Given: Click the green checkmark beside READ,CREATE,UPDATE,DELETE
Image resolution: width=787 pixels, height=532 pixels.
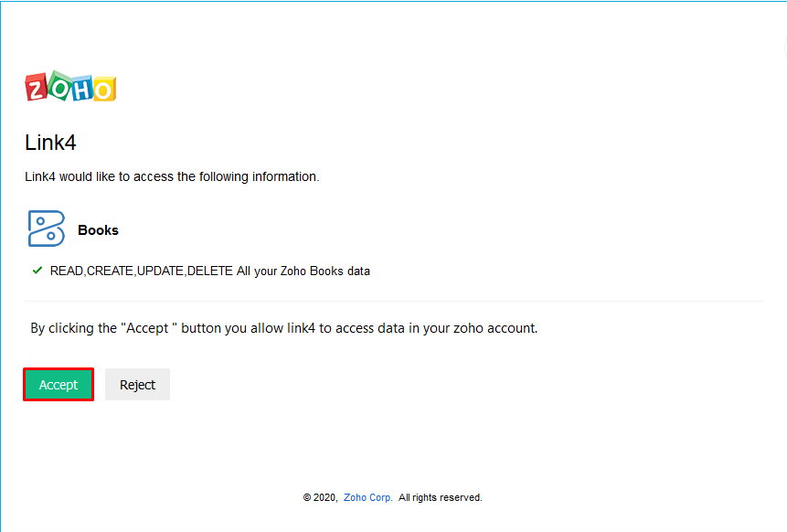Looking at the screenshot, I should 37,271.
